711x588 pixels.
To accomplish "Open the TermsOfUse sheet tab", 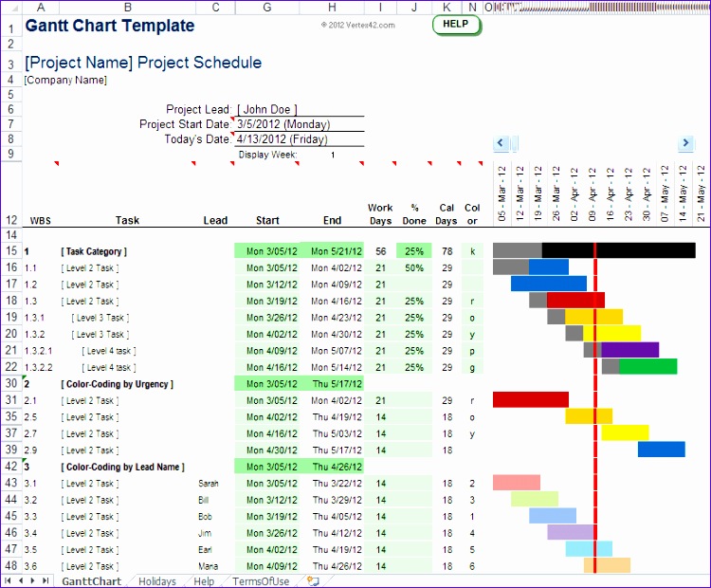I will tap(261, 581).
